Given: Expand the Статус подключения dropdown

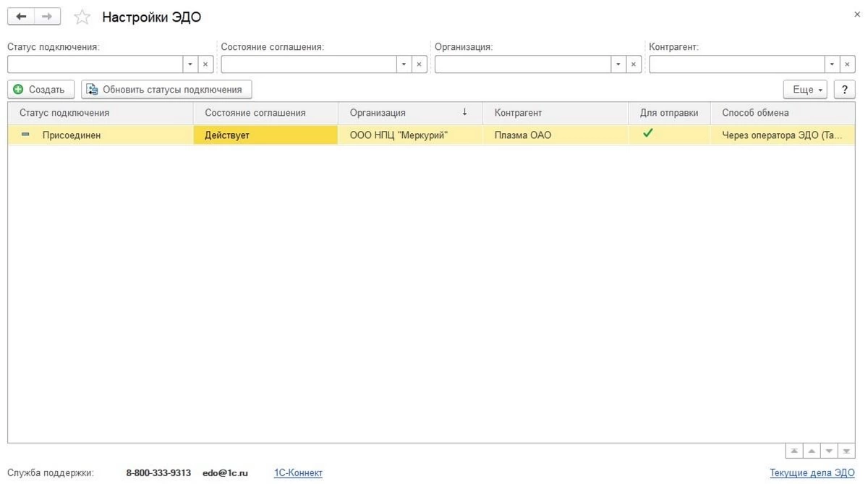Looking at the screenshot, I should tap(190, 64).
